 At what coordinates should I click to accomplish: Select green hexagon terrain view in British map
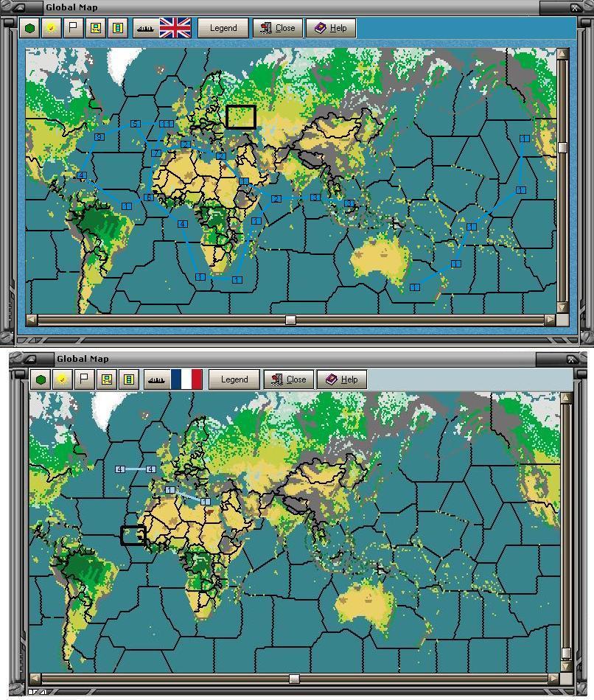[x=30, y=28]
